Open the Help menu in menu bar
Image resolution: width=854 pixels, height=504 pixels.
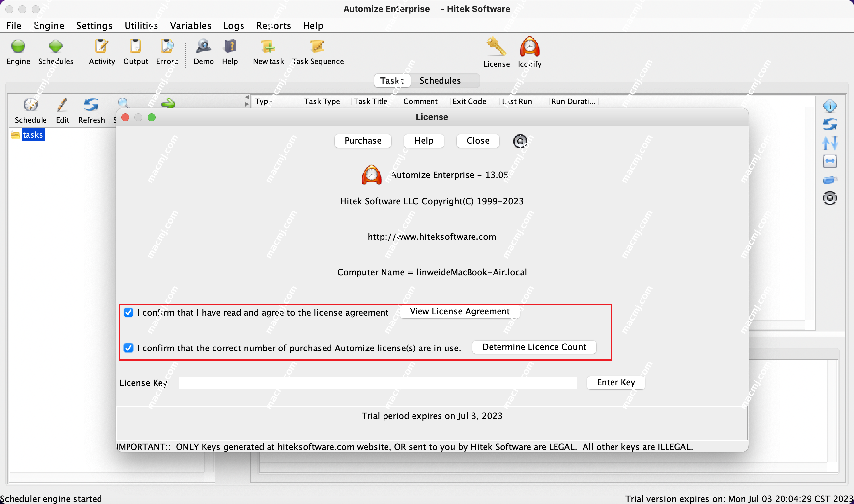click(313, 25)
